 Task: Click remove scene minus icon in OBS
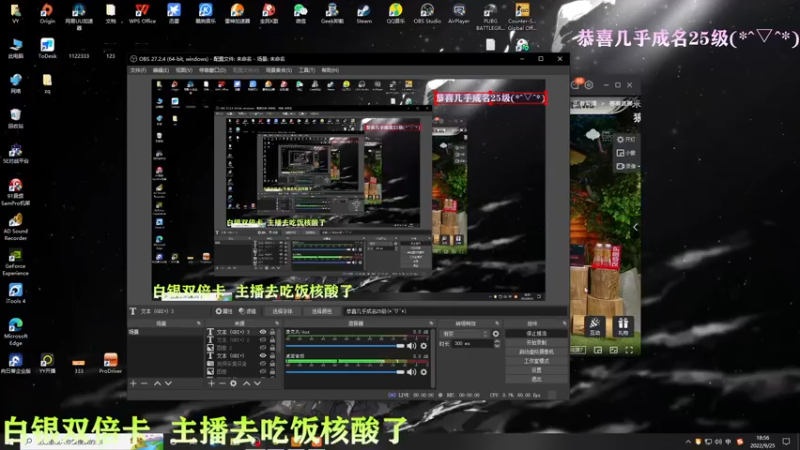click(x=144, y=383)
